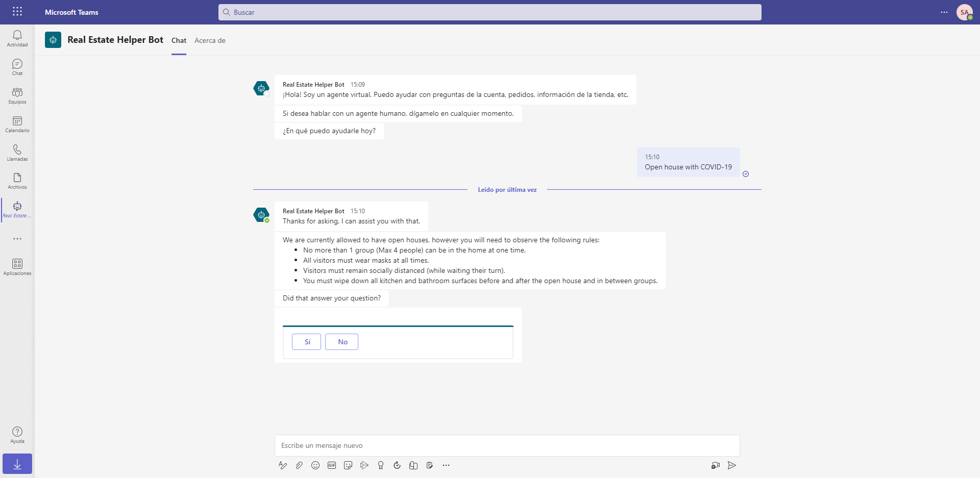Click the notepad-with-pen icon in compose bar
Image resolution: width=980 pixels, height=478 pixels.
[430, 465]
